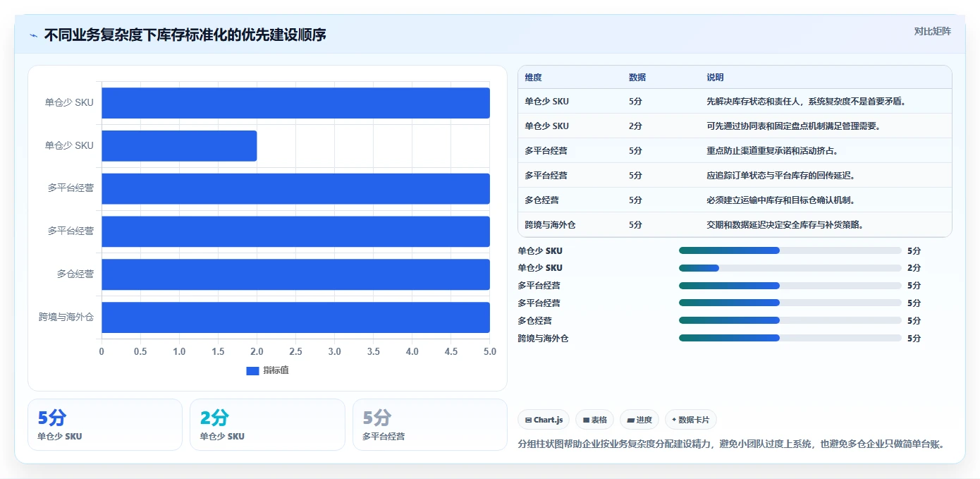Click the 跨境与海外仓 label in the progress list

point(543,339)
